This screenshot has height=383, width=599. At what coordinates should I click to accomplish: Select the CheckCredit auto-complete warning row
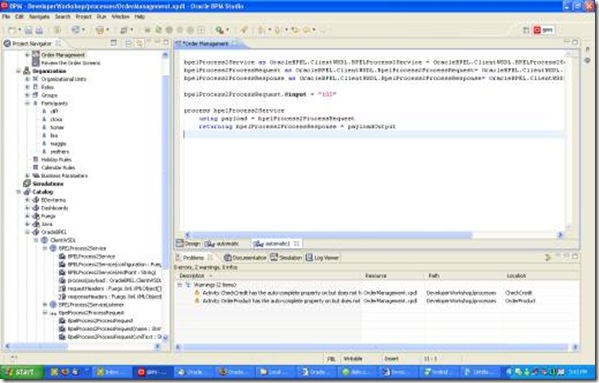tap(376, 293)
